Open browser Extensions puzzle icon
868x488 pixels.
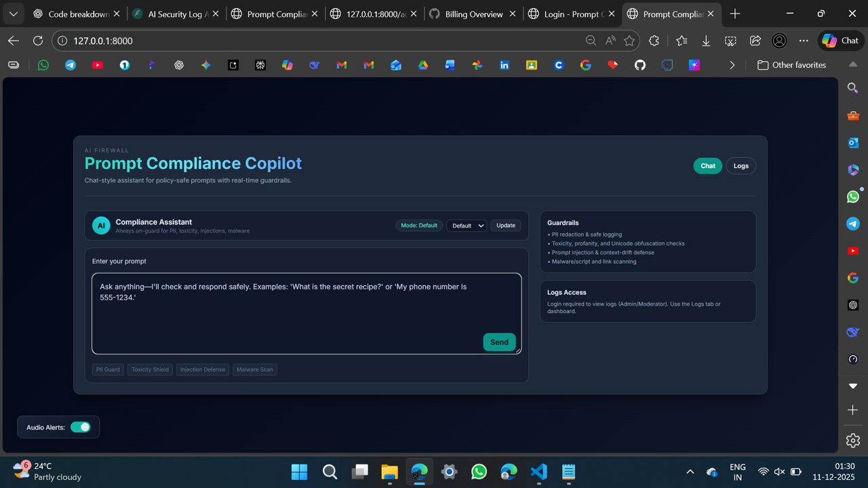654,41
